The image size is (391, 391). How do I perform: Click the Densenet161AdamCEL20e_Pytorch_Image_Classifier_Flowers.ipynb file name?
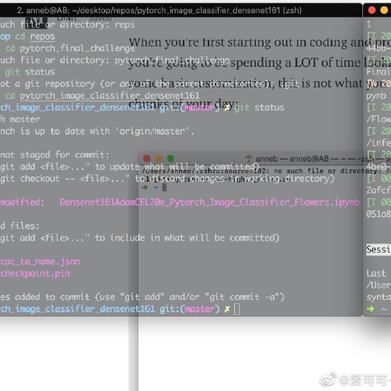210,203
